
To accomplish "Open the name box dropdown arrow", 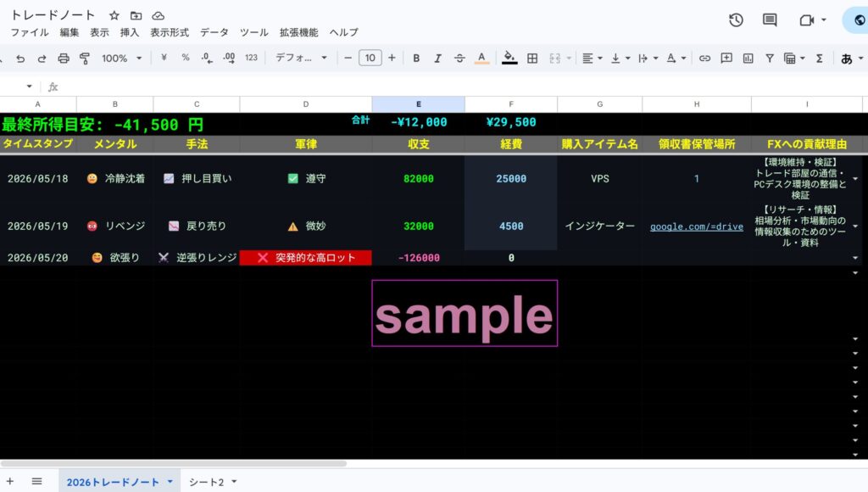I will tap(29, 87).
